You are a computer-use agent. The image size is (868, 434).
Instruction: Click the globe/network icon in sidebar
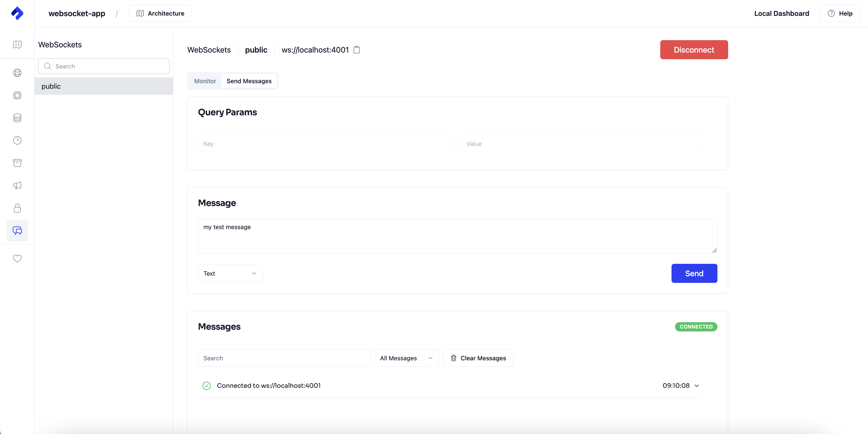pos(17,73)
